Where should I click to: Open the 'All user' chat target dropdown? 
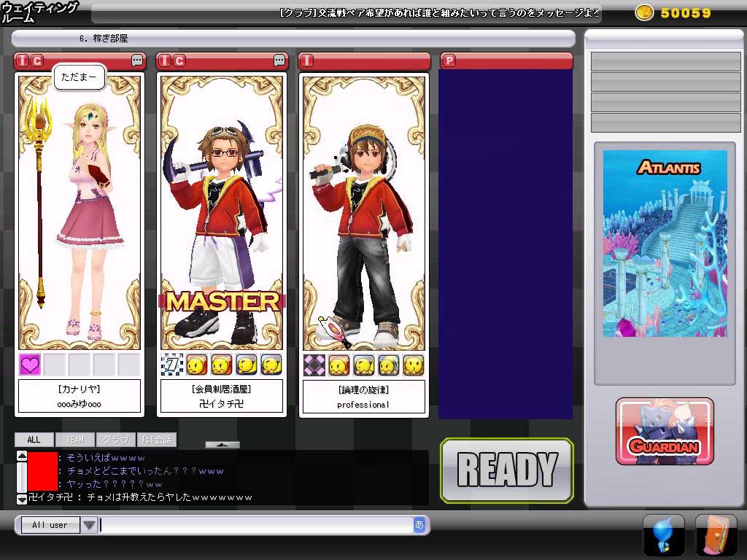point(89,525)
